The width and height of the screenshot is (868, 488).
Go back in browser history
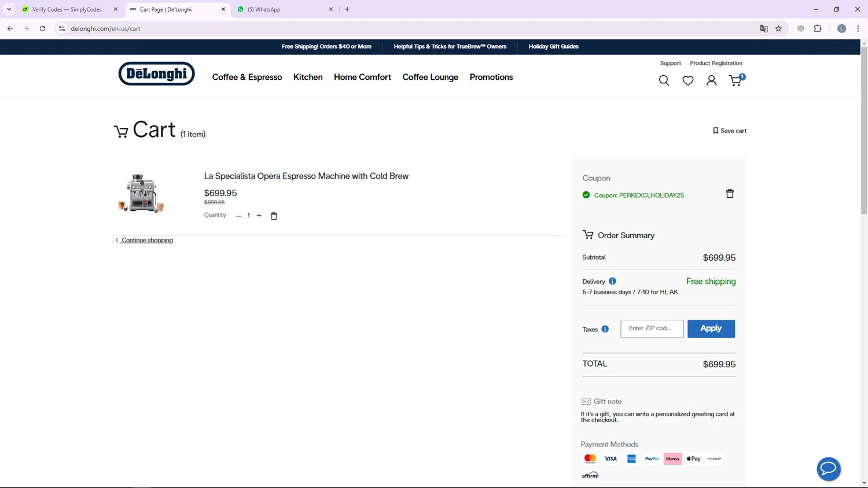(x=10, y=28)
